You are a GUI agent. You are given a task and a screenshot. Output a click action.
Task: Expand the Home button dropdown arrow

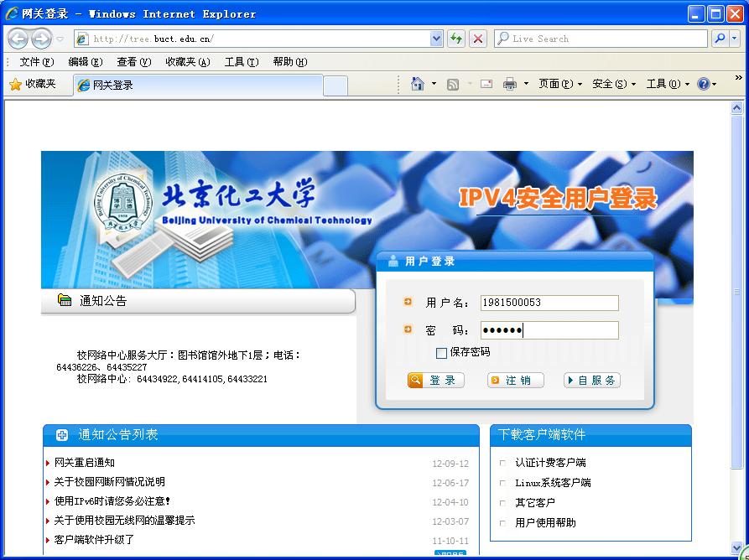pos(434,84)
